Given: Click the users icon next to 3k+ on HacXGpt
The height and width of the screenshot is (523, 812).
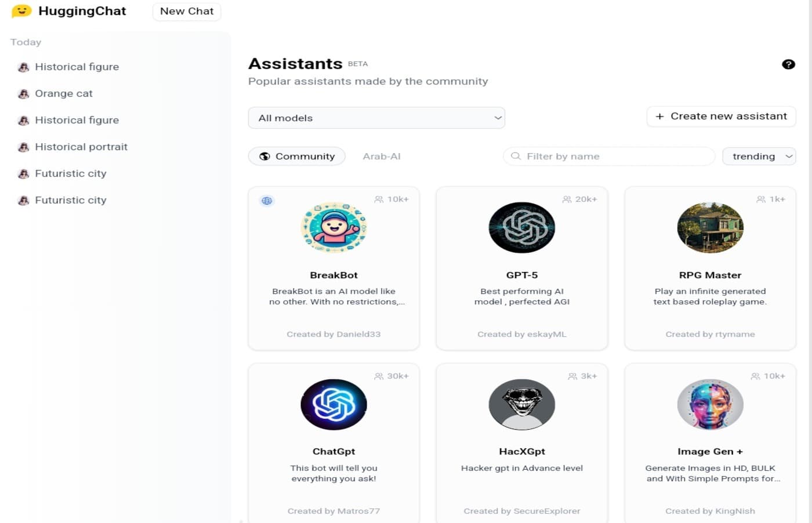Looking at the screenshot, I should click(572, 376).
